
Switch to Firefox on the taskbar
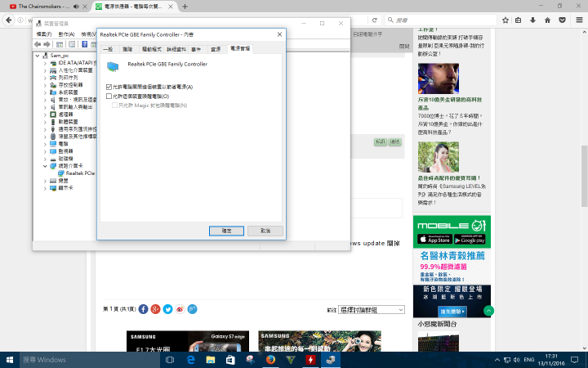pyautogui.click(x=270, y=360)
